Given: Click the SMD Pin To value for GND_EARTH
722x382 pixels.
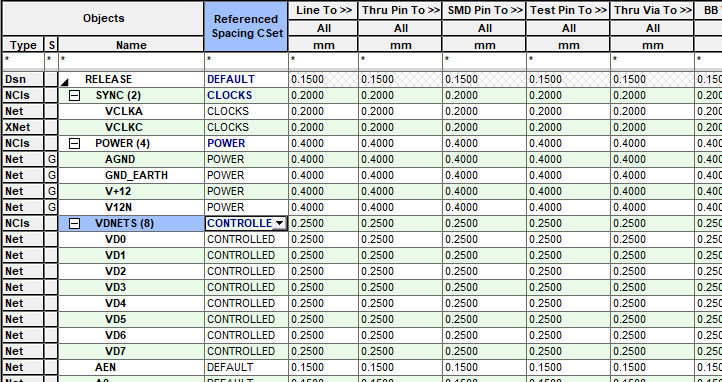Looking at the screenshot, I should tap(484, 175).
